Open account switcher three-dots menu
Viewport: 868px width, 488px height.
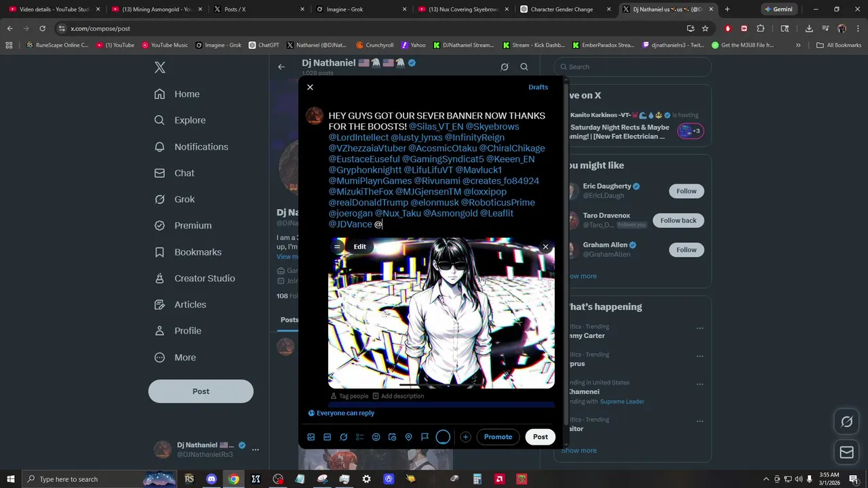pos(256,449)
